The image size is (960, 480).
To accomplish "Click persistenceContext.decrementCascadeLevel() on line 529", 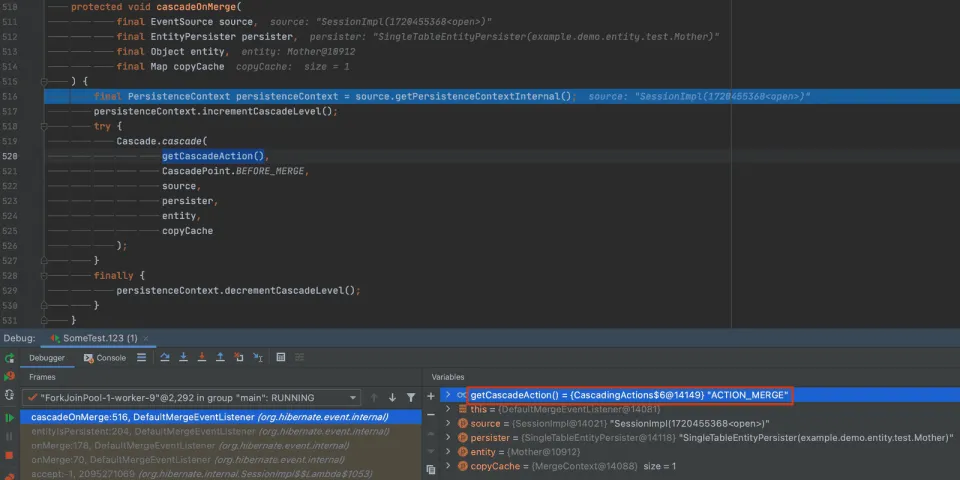I will click(x=236, y=291).
